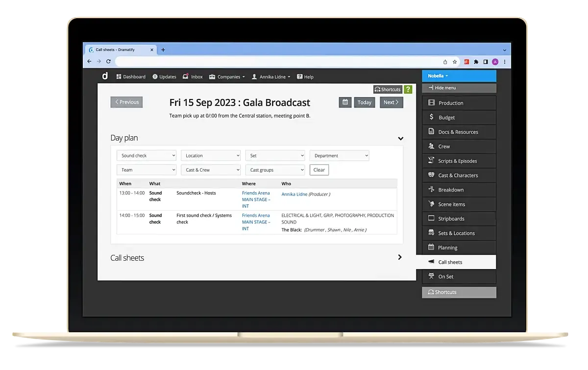588x370 pixels.
Task: Click the top Shortcuts button
Action: coord(388,89)
